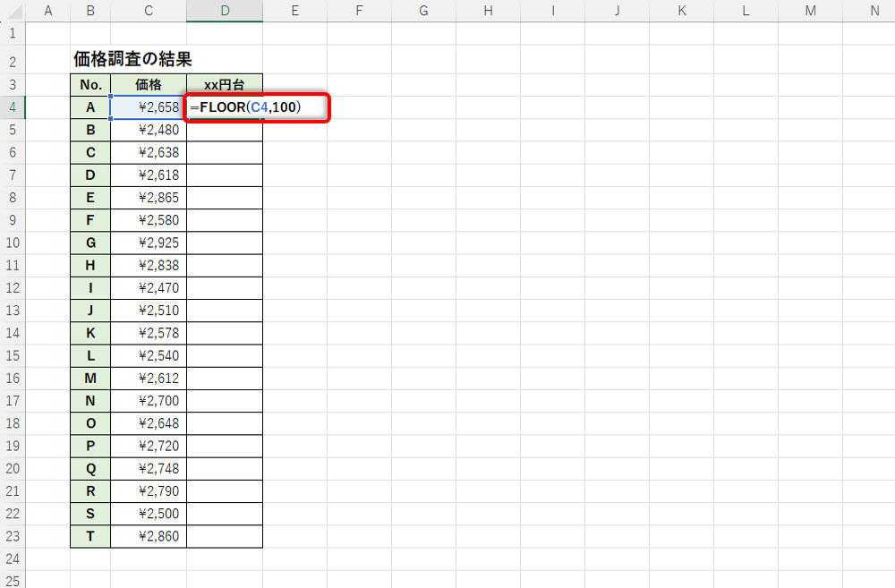Select column M header
895x588 pixels.
pyautogui.click(x=811, y=11)
